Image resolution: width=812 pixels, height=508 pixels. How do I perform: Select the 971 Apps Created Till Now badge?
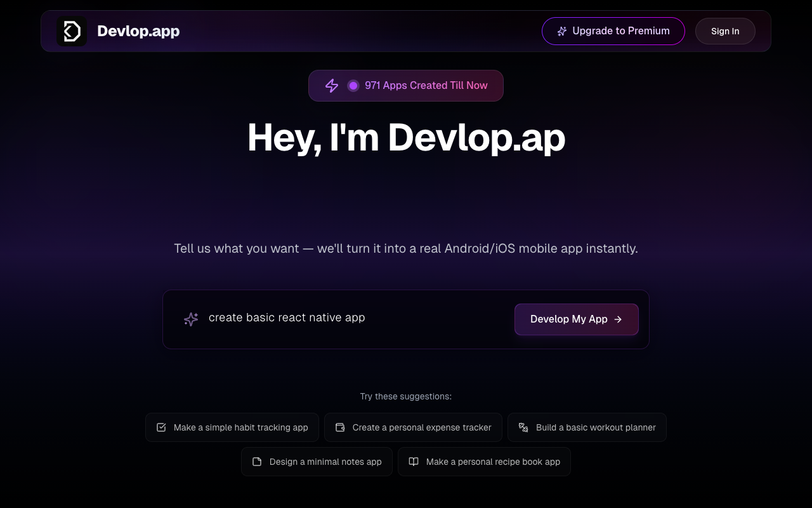(406, 85)
